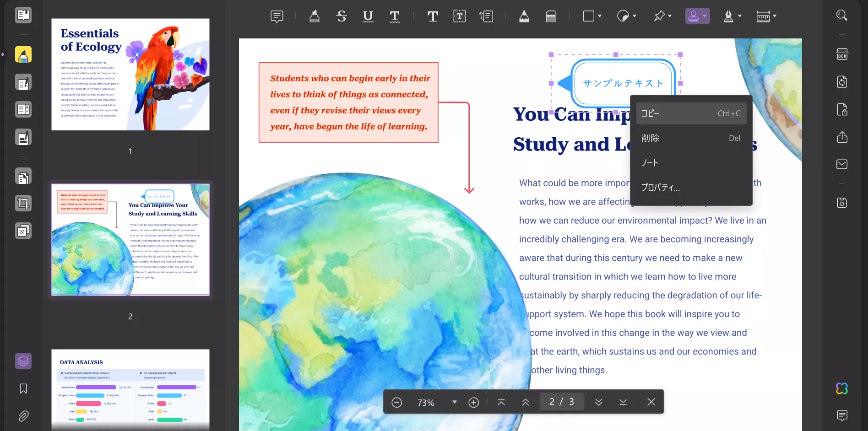Open page 1 Essentials of Ecology thumbnail
This screenshot has height=431, width=868.
click(x=130, y=75)
